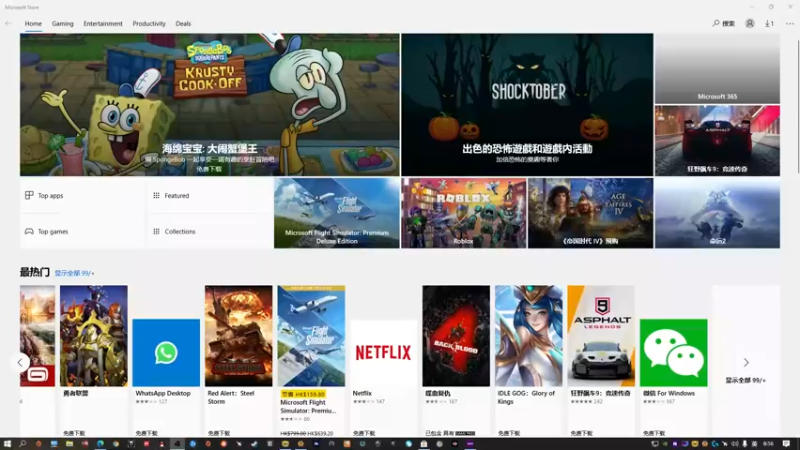Click the vertical scrollbar on the right edge
This screenshot has width=800, height=450.
[x=797, y=106]
